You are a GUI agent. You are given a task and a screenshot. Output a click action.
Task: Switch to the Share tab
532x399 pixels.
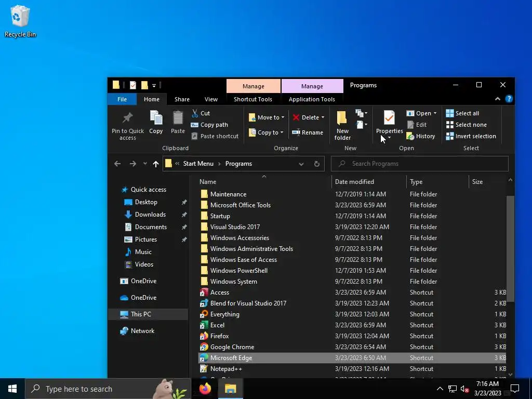point(182,99)
